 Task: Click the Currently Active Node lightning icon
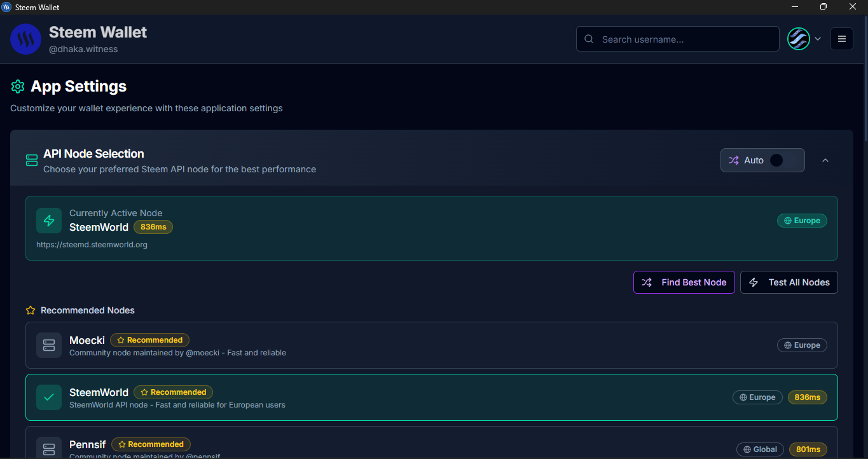click(49, 221)
